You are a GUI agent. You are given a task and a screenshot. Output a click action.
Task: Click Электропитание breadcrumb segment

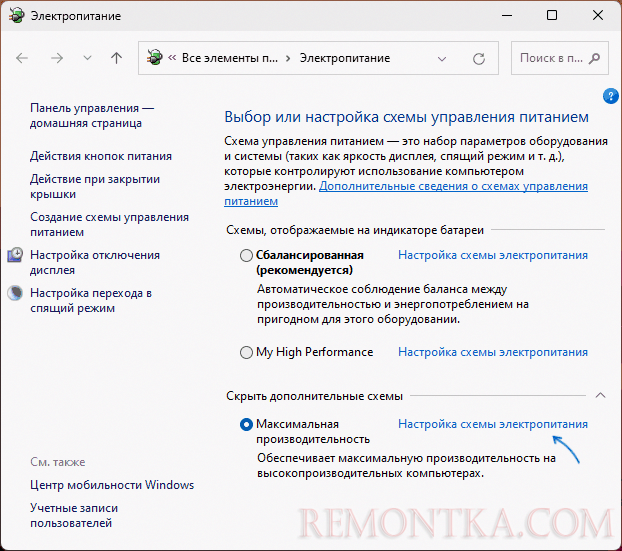[345, 58]
